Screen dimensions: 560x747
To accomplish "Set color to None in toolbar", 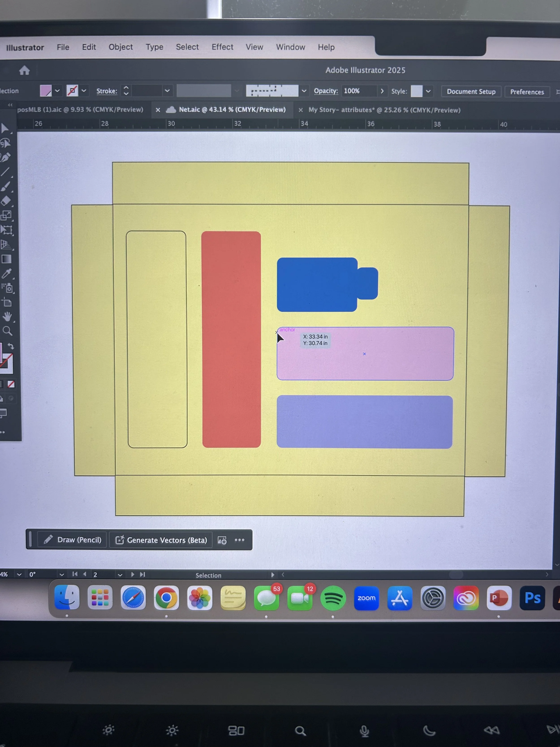I will click(x=11, y=384).
